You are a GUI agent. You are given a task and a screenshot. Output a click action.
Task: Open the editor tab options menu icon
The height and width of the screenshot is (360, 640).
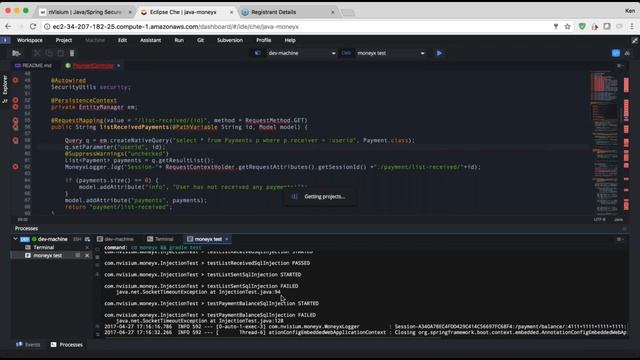click(620, 66)
